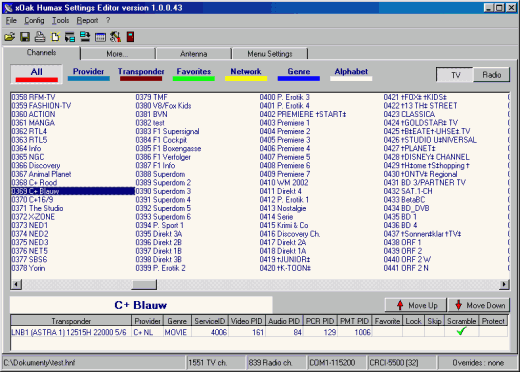520x372 pixels.
Task: Select channel 0394 P. Sport 1
Action: click(160, 225)
